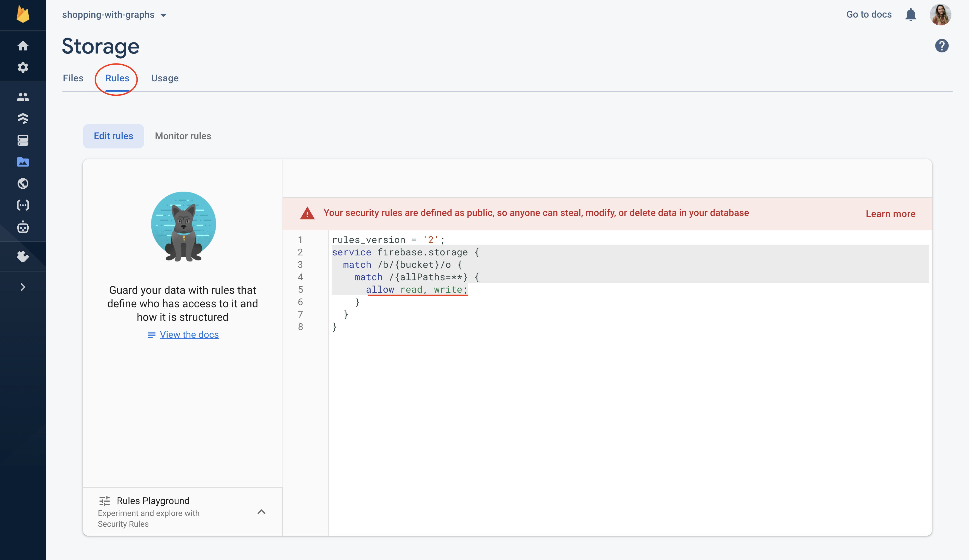Click line 5 allow read write rule
Viewport: 969px width, 560px height.
pyautogui.click(x=416, y=289)
